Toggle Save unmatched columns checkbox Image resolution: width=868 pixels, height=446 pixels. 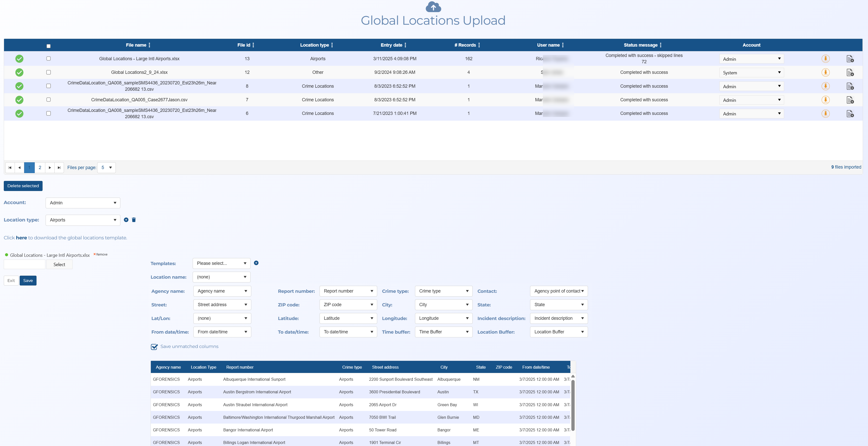154,346
